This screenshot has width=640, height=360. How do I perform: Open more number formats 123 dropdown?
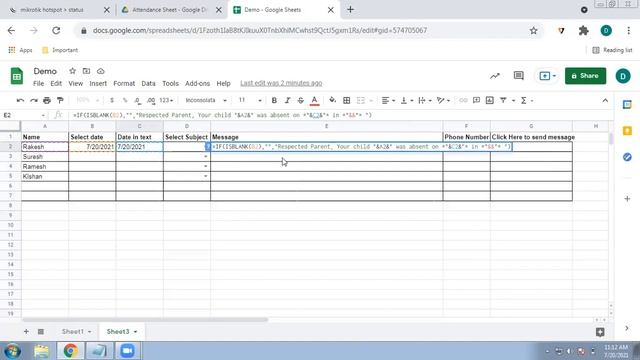pyautogui.click(x=166, y=100)
